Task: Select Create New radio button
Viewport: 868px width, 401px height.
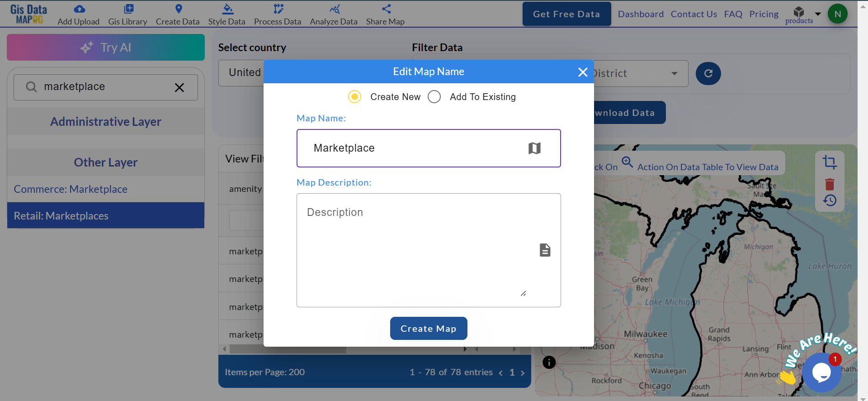Action: click(x=355, y=97)
